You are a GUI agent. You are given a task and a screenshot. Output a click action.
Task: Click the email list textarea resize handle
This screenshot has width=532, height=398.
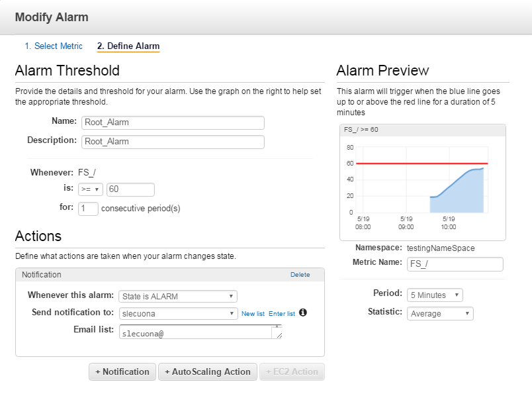(x=279, y=335)
